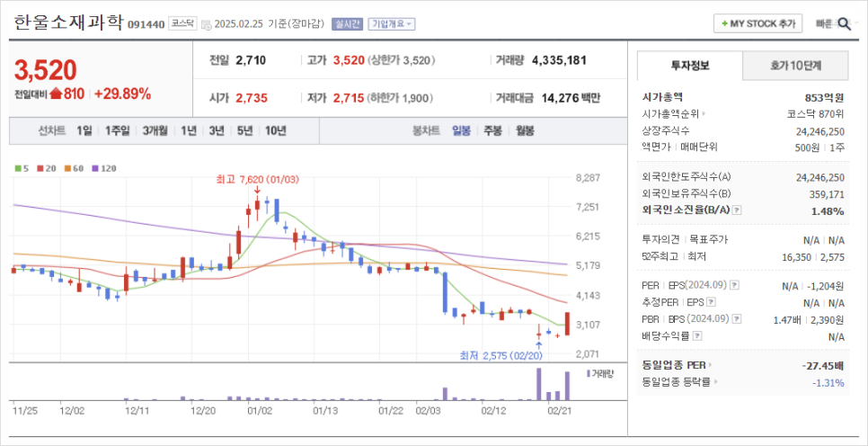Select 월봉 candlestick chart
Screen dimensions: 868x446
(x=525, y=130)
